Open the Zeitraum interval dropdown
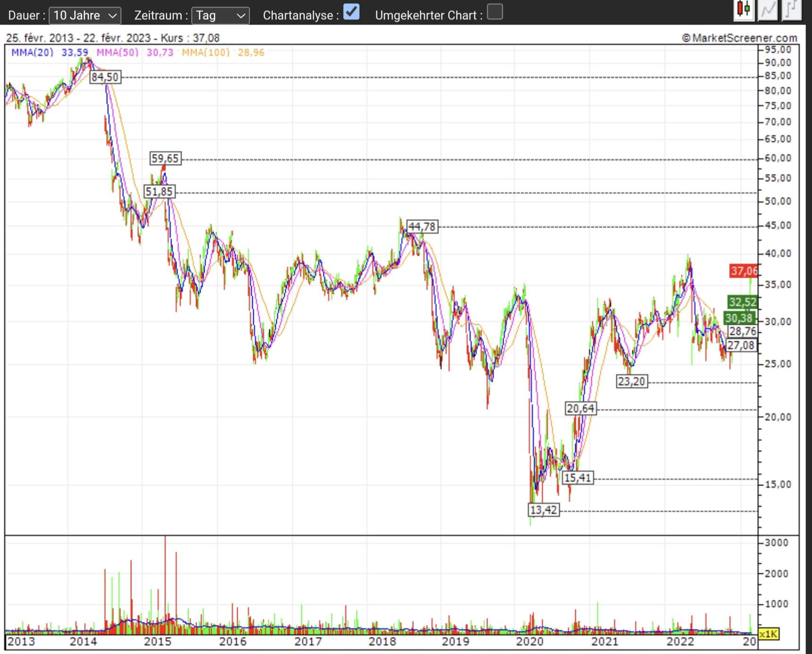812x654 pixels. (220, 15)
